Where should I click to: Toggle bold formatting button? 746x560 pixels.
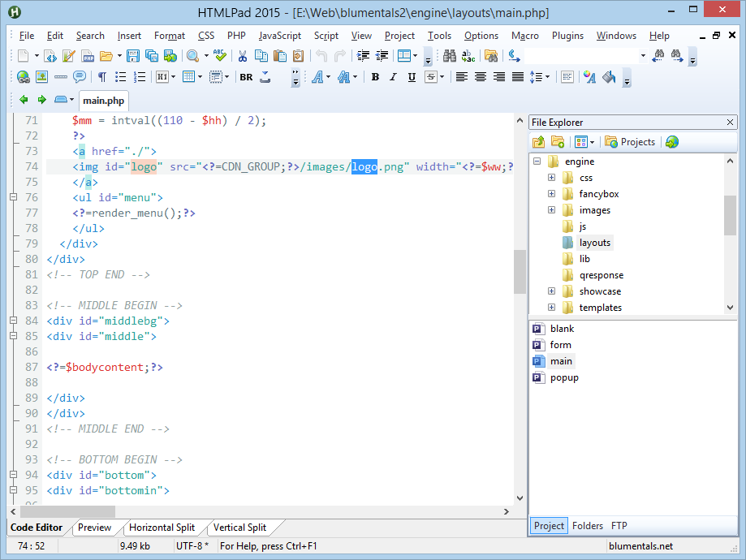[375, 77]
